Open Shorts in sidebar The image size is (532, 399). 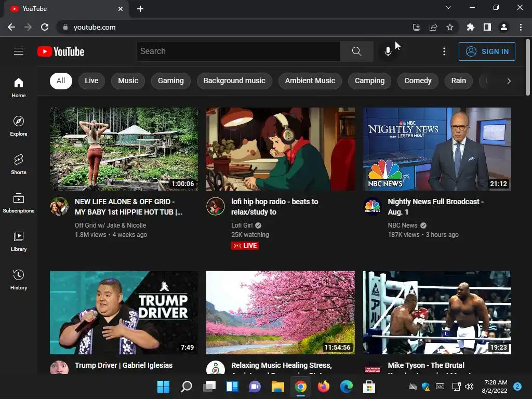19,165
